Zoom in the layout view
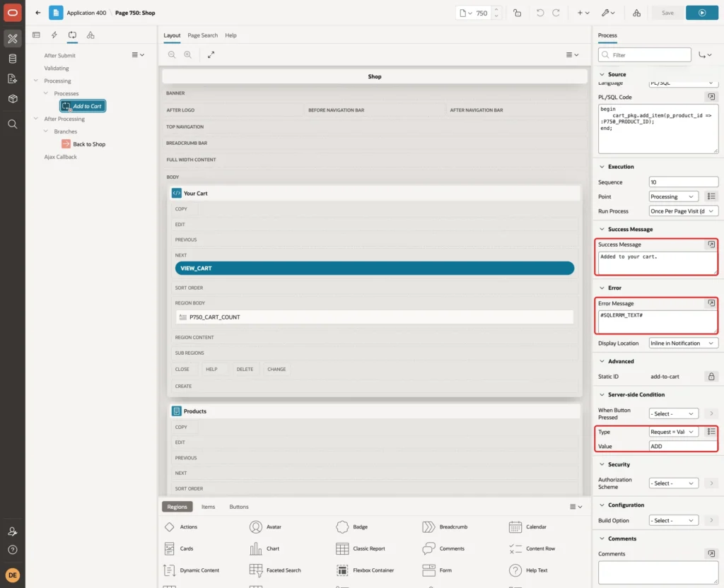724x588 pixels. pos(188,54)
